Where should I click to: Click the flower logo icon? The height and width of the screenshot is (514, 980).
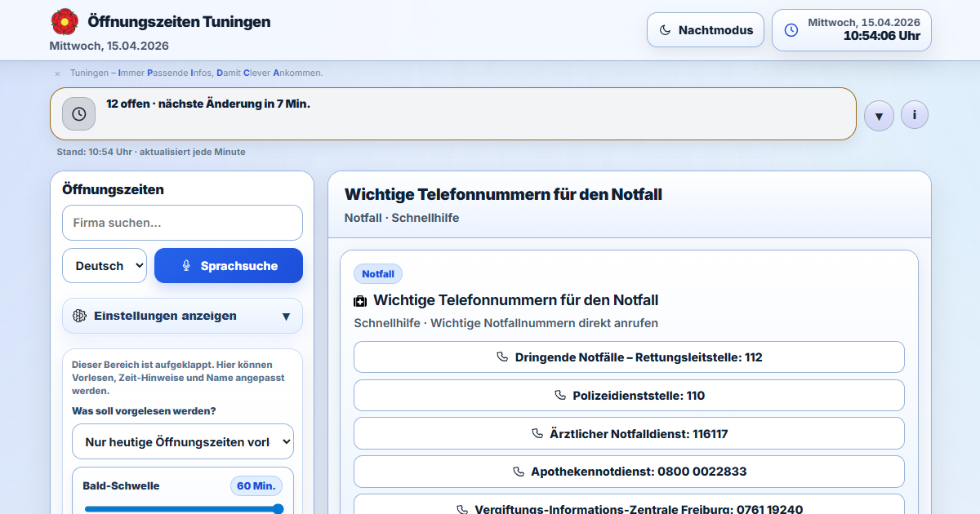pyautogui.click(x=65, y=21)
